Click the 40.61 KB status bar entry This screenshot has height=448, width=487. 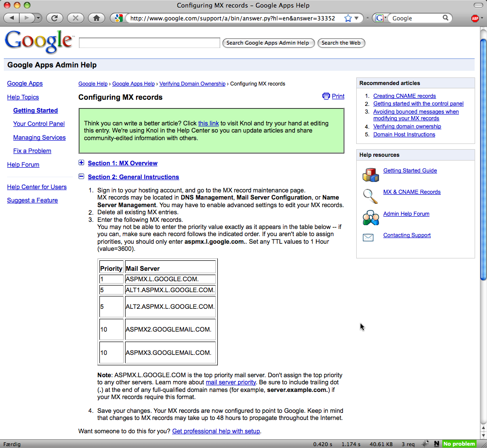(x=381, y=444)
